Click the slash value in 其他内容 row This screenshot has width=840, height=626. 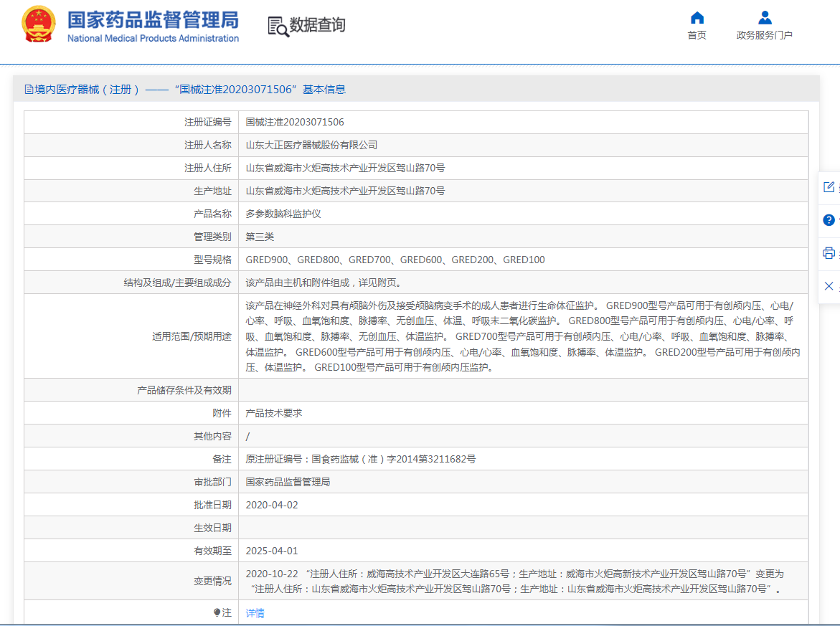tap(247, 437)
